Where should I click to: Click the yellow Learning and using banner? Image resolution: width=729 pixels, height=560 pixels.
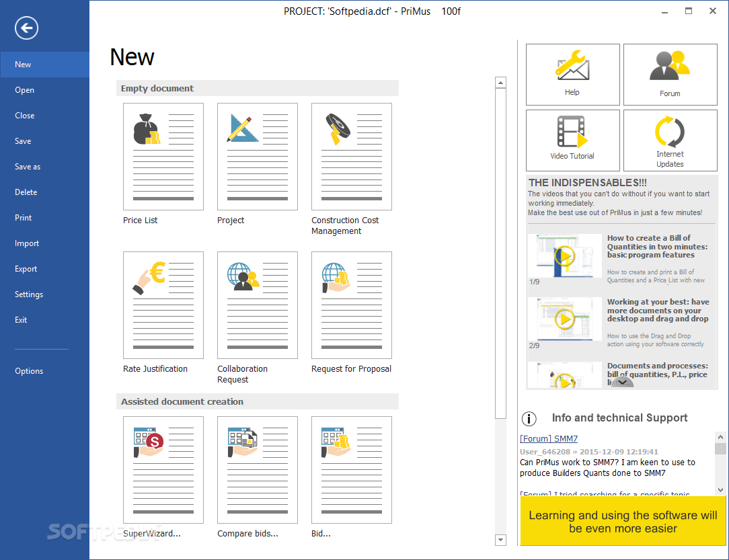click(x=623, y=521)
